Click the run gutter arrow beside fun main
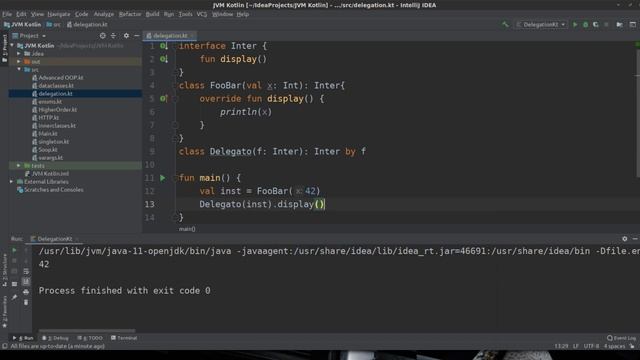This screenshot has width=640, height=360. tap(163, 178)
